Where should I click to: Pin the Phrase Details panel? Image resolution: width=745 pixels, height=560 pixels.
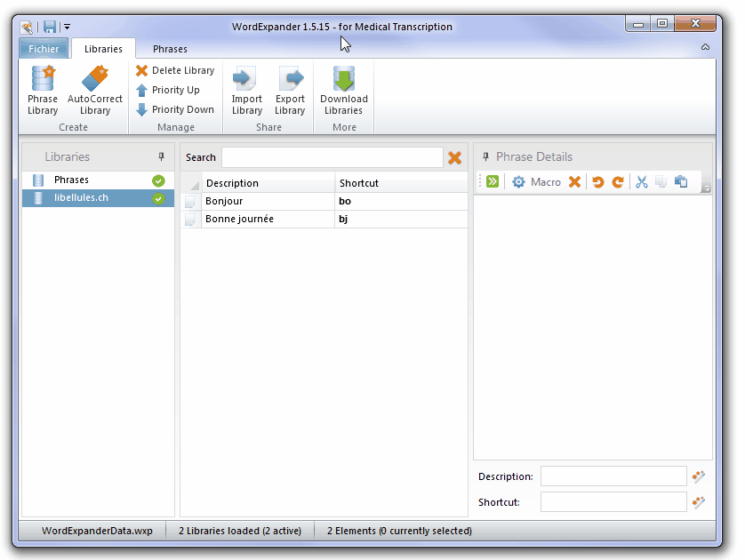[485, 156]
